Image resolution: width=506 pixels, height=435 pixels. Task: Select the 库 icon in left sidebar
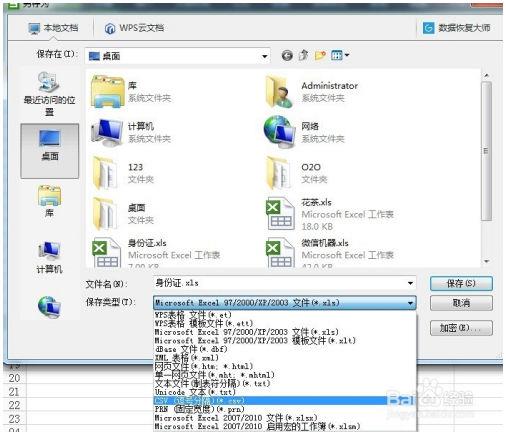[x=49, y=201]
